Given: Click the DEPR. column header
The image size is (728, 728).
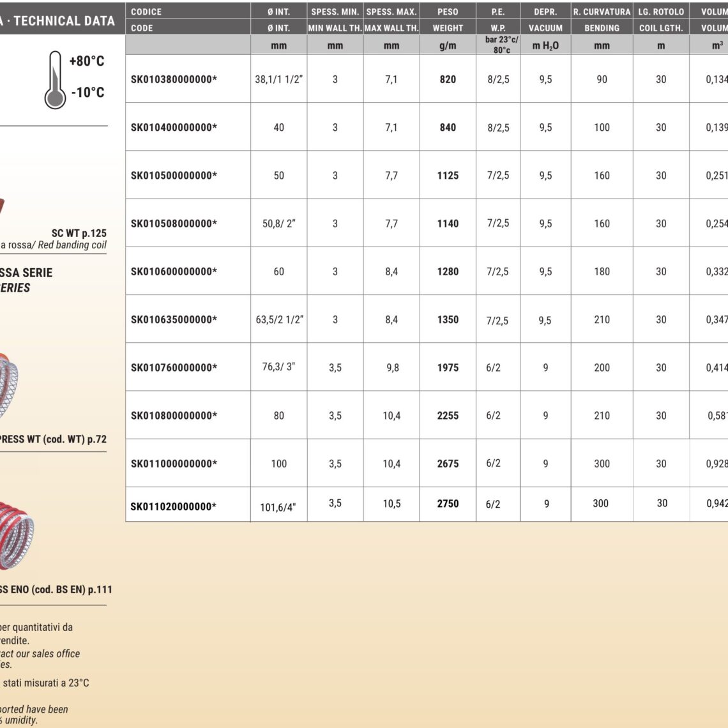Looking at the screenshot, I should click(x=545, y=11).
